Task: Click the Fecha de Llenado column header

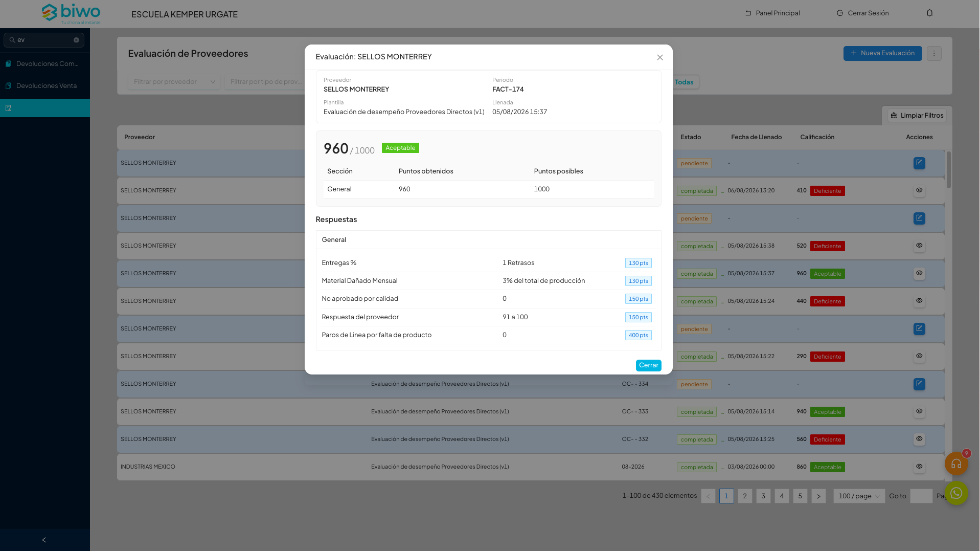Action: coord(756,137)
